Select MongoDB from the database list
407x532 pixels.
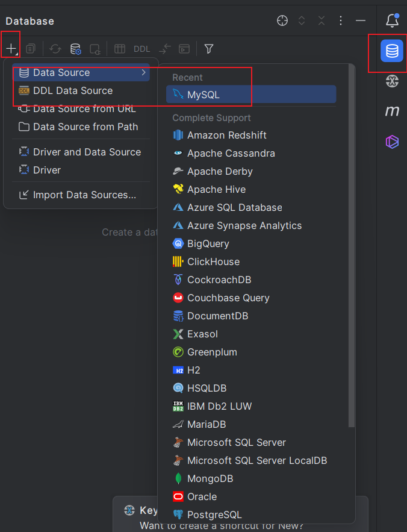click(x=210, y=478)
